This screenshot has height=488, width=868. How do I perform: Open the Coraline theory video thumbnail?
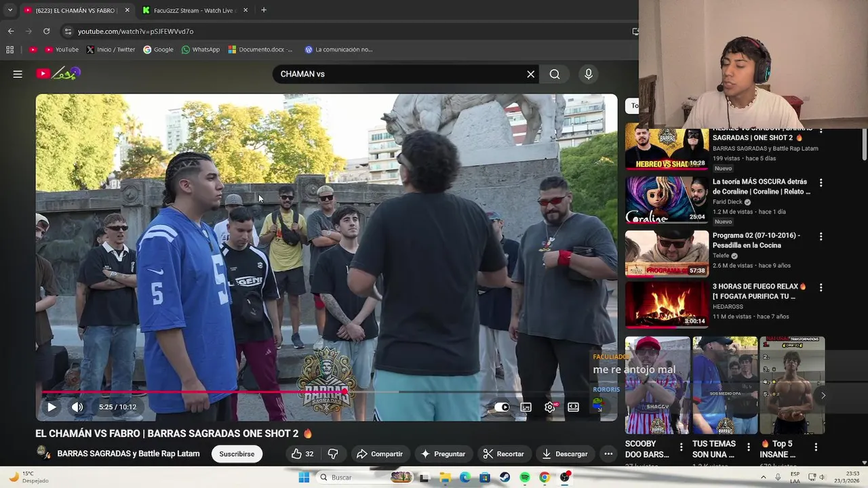point(667,201)
